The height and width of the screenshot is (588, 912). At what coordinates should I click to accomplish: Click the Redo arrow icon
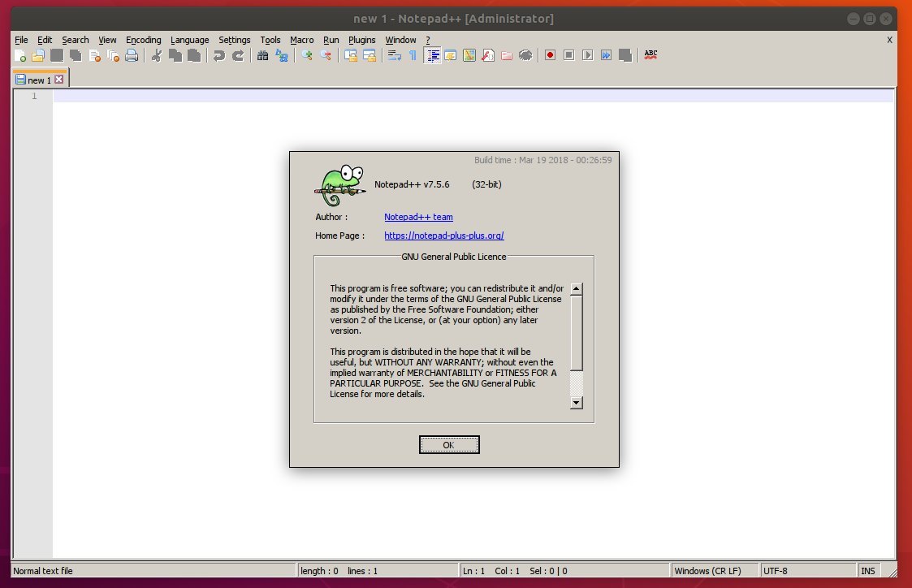click(x=238, y=55)
